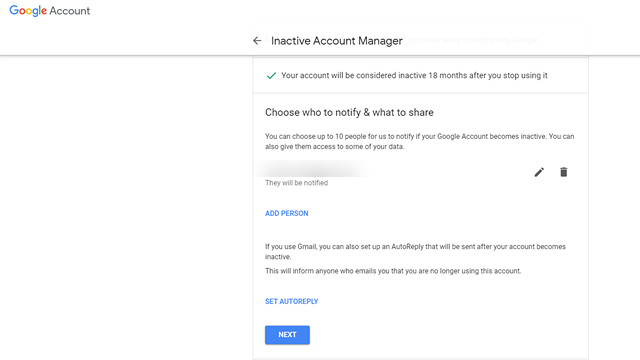
Task: Click the AutoReply description paragraph
Action: click(416, 251)
